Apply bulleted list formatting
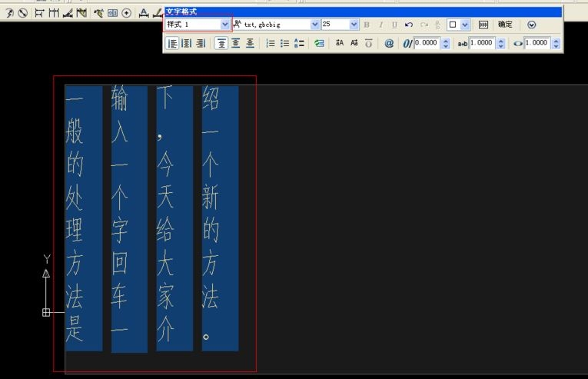This screenshot has width=588, height=379. pos(284,43)
